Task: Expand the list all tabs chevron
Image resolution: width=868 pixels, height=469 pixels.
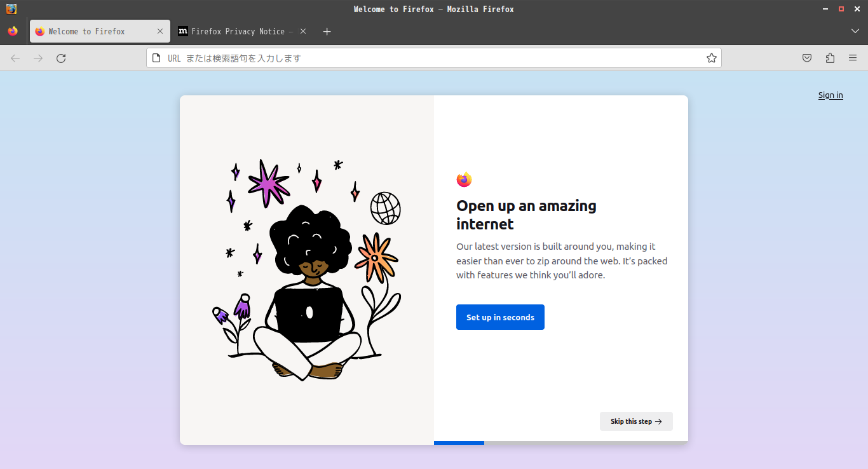Action: click(x=855, y=31)
